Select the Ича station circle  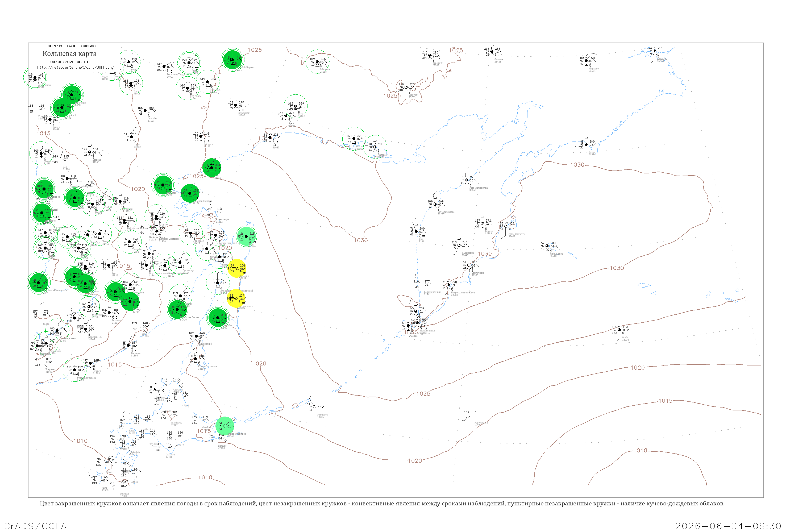[x=416, y=231]
